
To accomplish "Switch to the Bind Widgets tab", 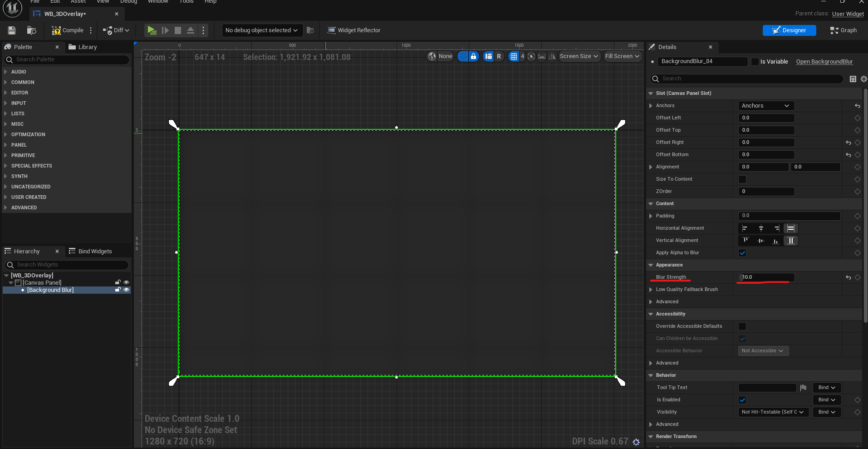I will pos(90,252).
